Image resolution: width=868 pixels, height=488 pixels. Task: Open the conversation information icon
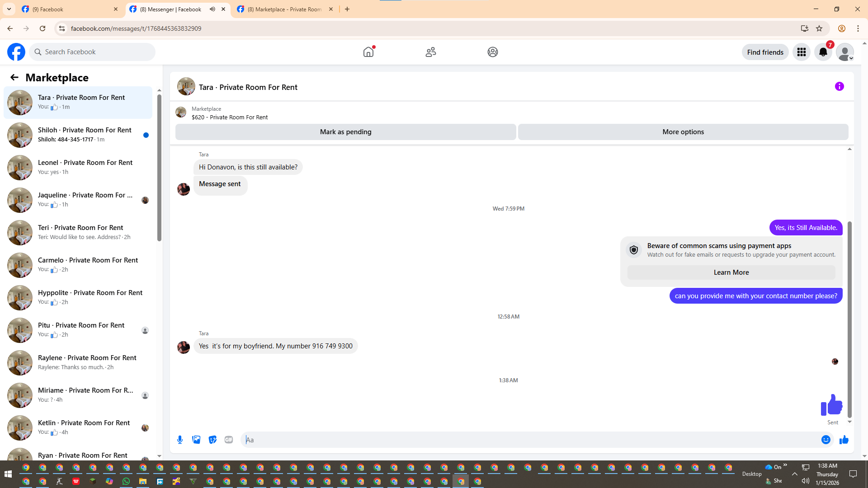point(839,86)
